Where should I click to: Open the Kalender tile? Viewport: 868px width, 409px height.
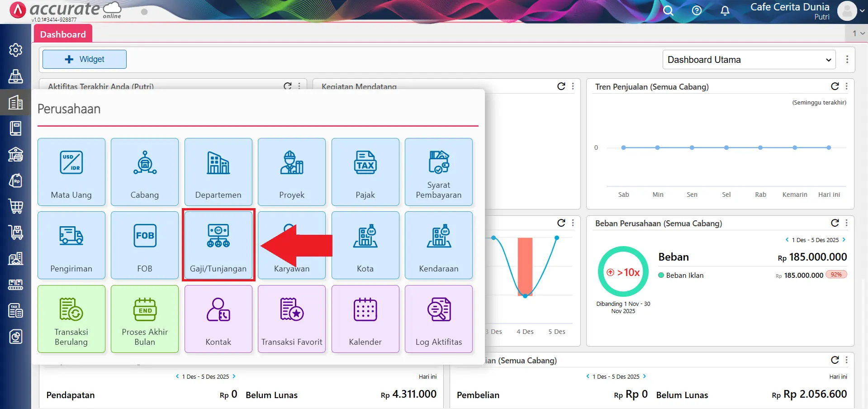click(x=365, y=319)
